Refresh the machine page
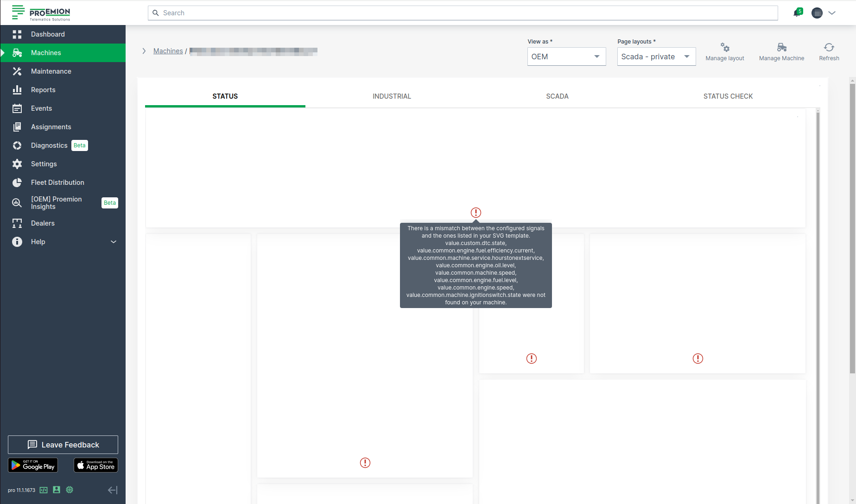This screenshot has width=856, height=504. click(x=829, y=48)
